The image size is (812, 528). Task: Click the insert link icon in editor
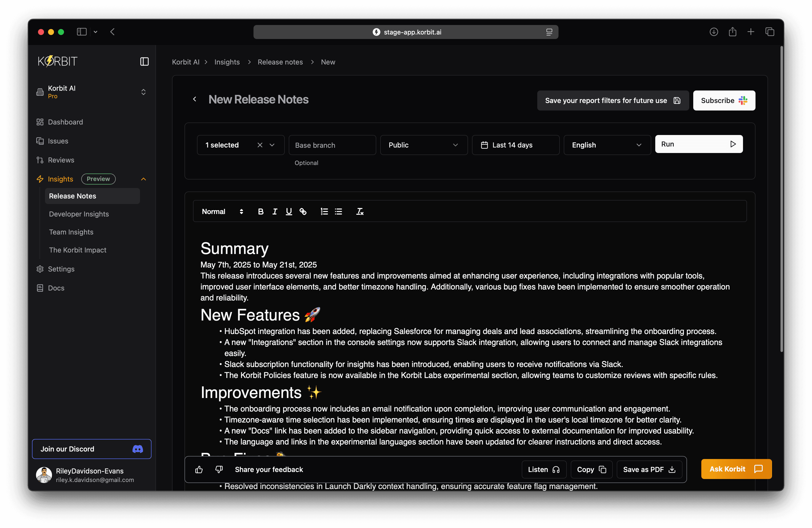(303, 211)
